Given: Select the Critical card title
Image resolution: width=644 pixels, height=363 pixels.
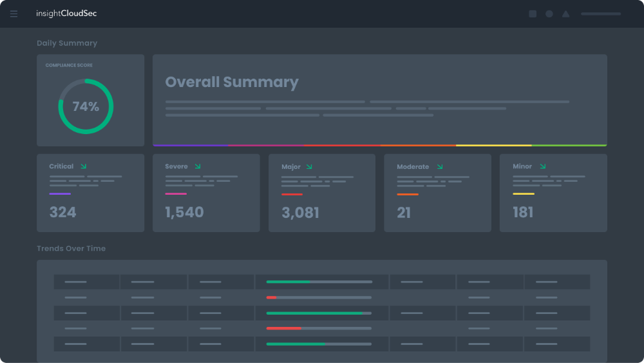Looking at the screenshot, I should 61,166.
